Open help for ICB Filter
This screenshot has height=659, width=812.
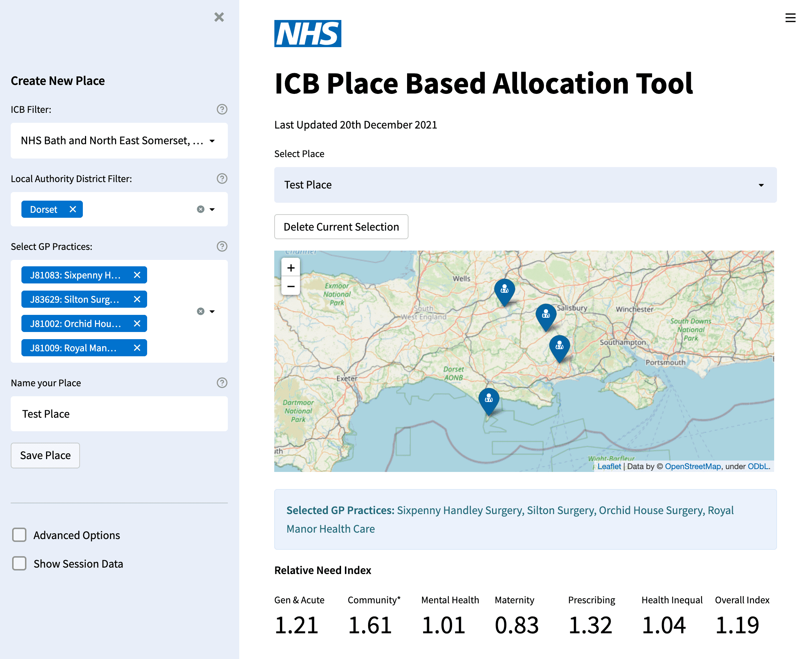[222, 109]
